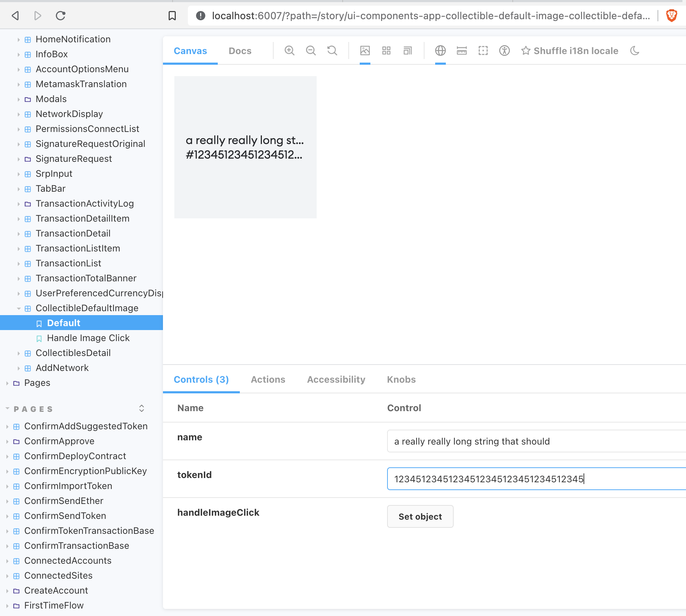
Task: Open accessibility vision simulator icon
Action: [x=504, y=51]
